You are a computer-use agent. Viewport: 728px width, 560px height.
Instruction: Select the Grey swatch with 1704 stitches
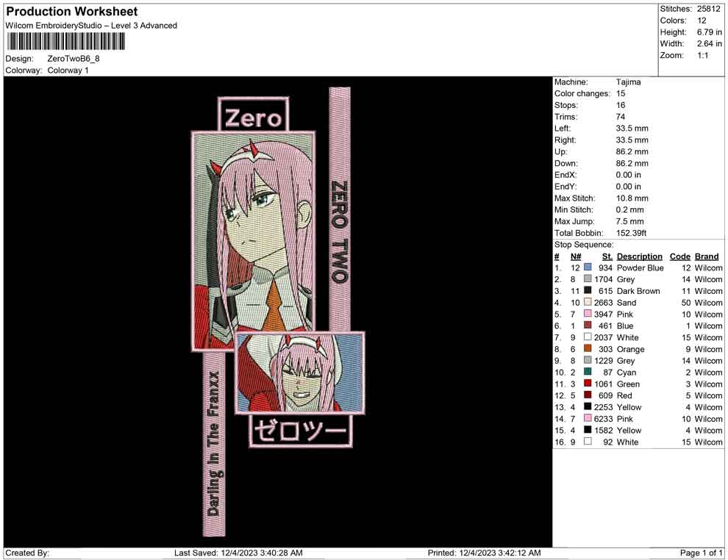588,279
